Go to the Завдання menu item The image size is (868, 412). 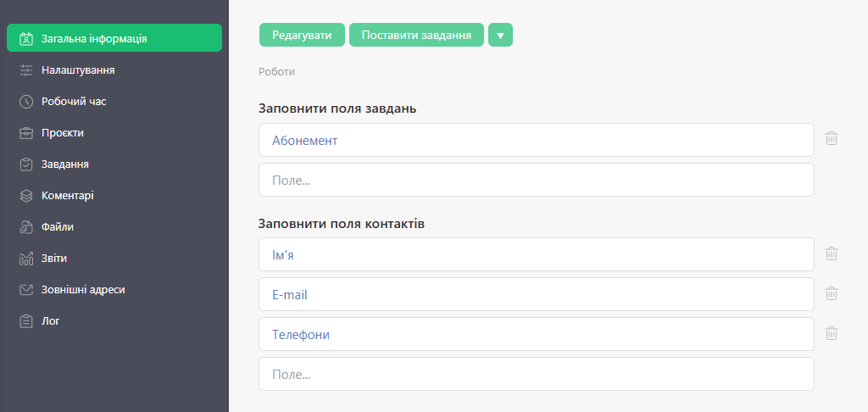tap(65, 164)
